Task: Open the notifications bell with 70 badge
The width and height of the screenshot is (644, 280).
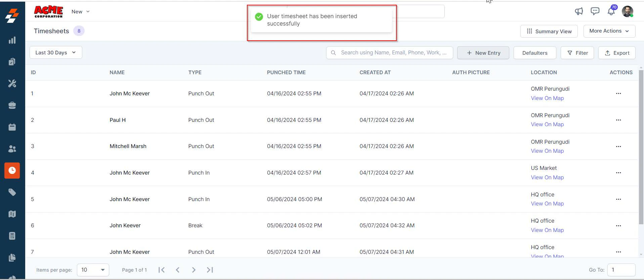Action: pos(611,11)
